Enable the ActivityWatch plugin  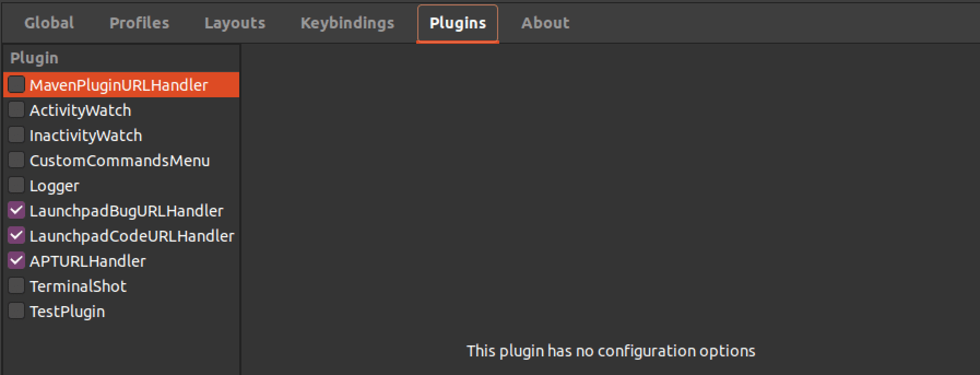click(x=16, y=109)
